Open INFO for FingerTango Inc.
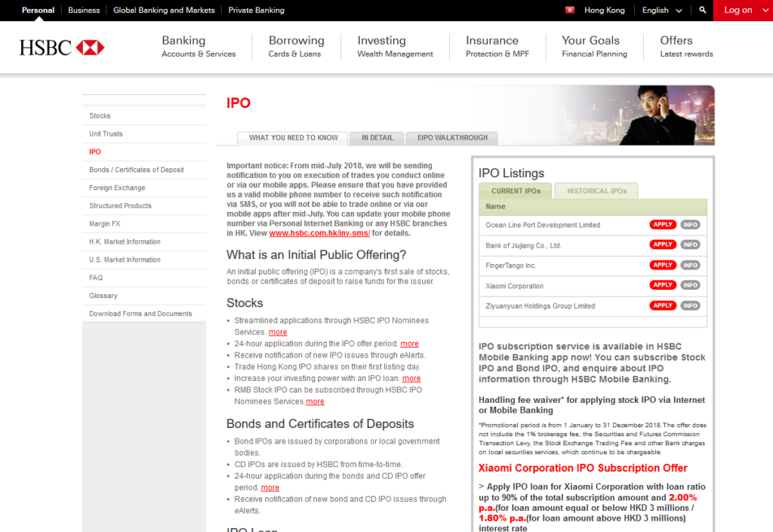773x532 pixels. coord(690,266)
